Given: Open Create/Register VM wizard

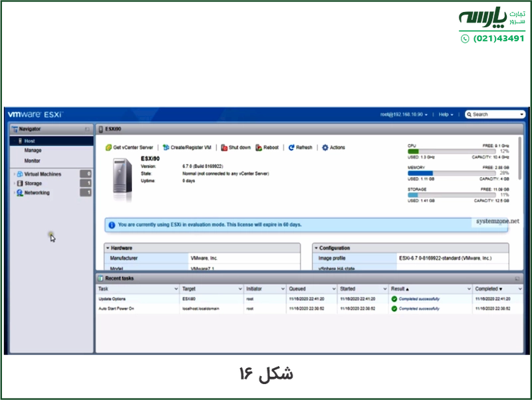Looking at the screenshot, I should (x=187, y=147).
